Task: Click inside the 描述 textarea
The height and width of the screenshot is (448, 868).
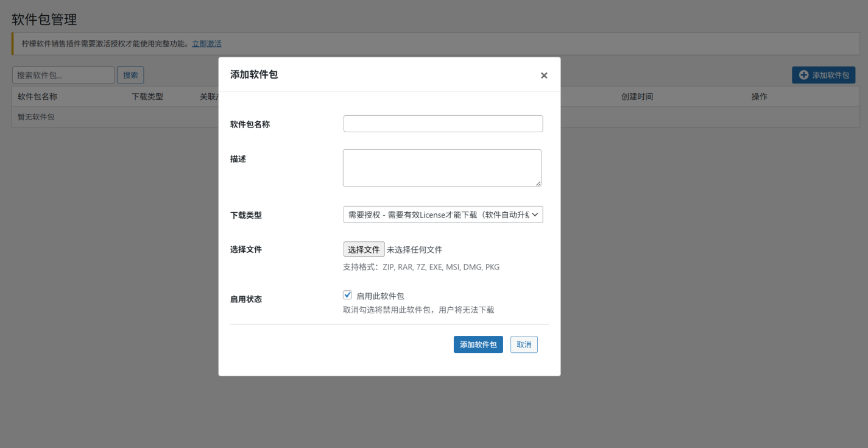Action: click(x=442, y=168)
